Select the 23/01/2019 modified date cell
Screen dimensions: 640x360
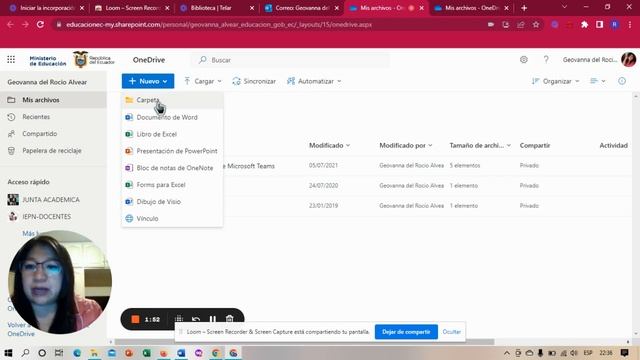pos(323,206)
